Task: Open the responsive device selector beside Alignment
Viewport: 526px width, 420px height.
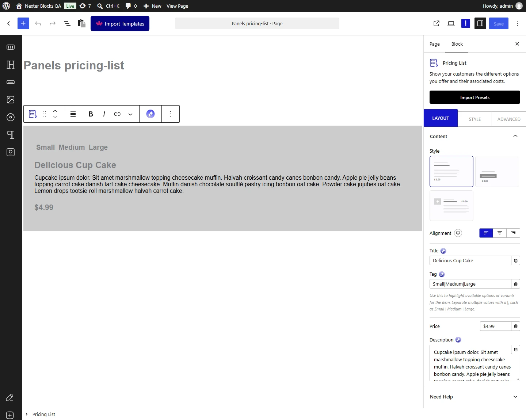Action: click(458, 233)
